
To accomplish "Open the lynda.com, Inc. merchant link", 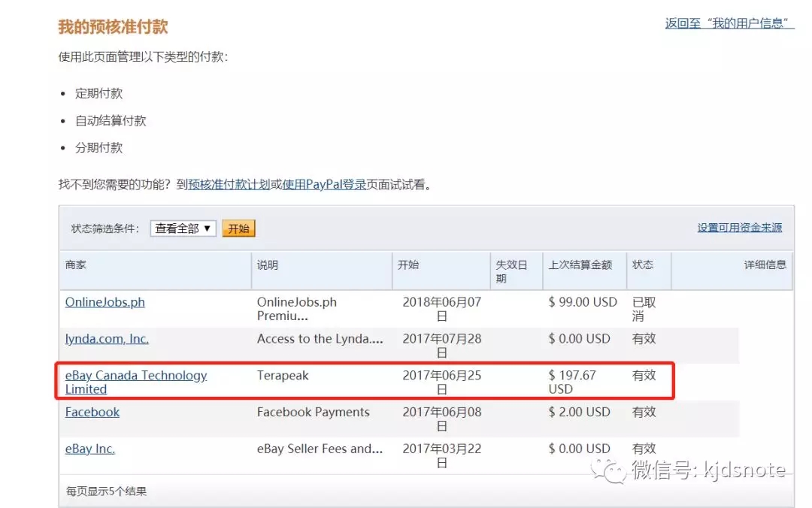I will (107, 339).
